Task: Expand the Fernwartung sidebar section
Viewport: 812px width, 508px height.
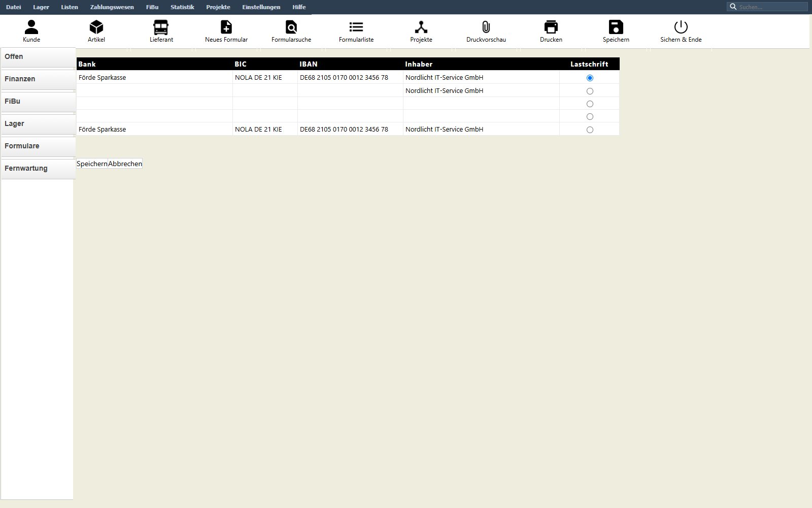Action: [39, 169]
